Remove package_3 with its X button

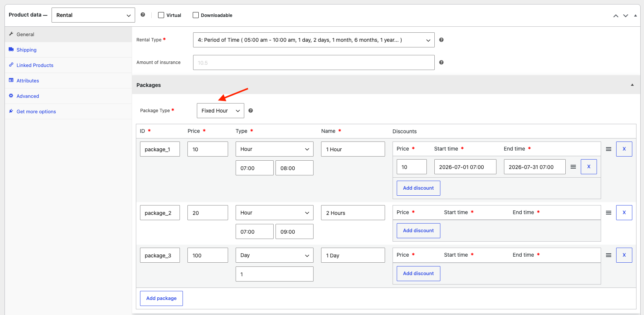624,255
